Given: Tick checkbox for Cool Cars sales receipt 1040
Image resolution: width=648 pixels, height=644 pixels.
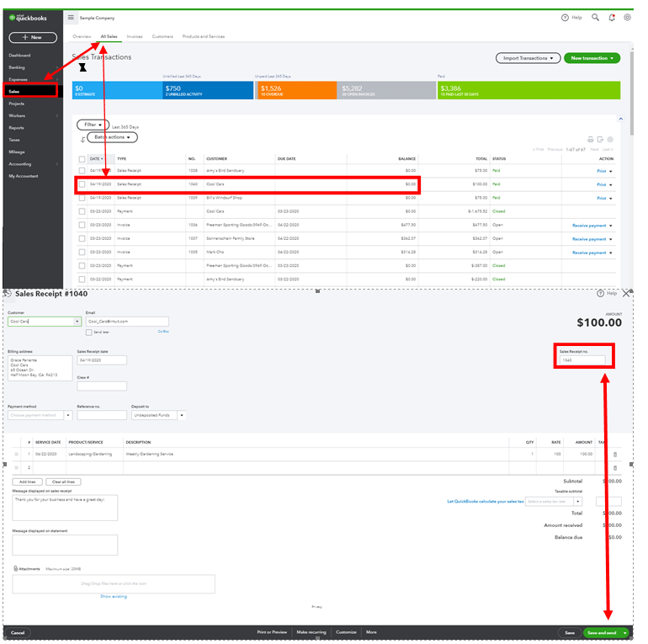Looking at the screenshot, I should click(82, 184).
